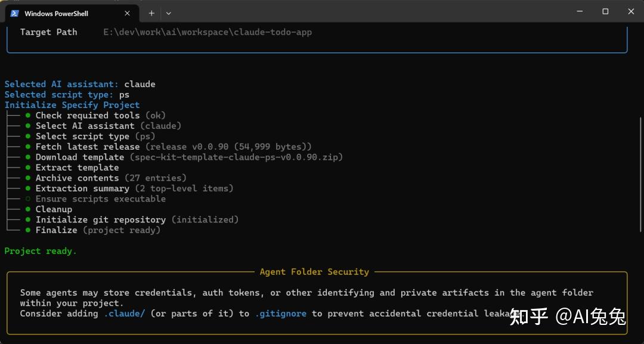Image resolution: width=644 pixels, height=344 pixels.
Task: Open the tab list dropdown chevron
Action: coord(169,13)
